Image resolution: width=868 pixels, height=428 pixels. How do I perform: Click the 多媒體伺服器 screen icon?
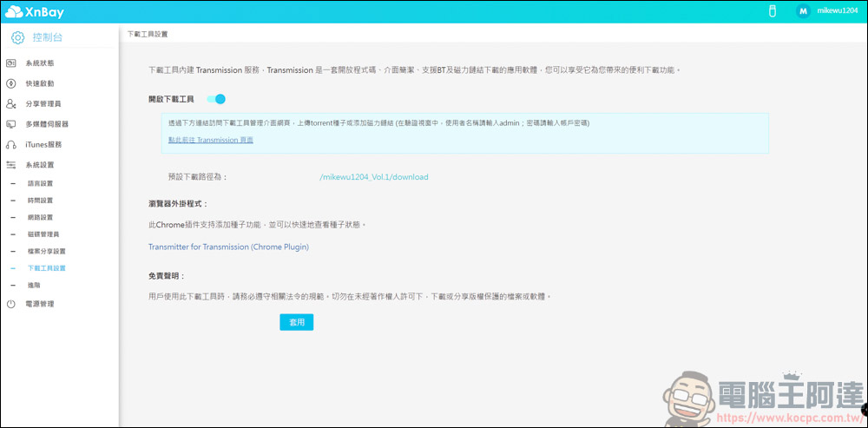point(11,124)
